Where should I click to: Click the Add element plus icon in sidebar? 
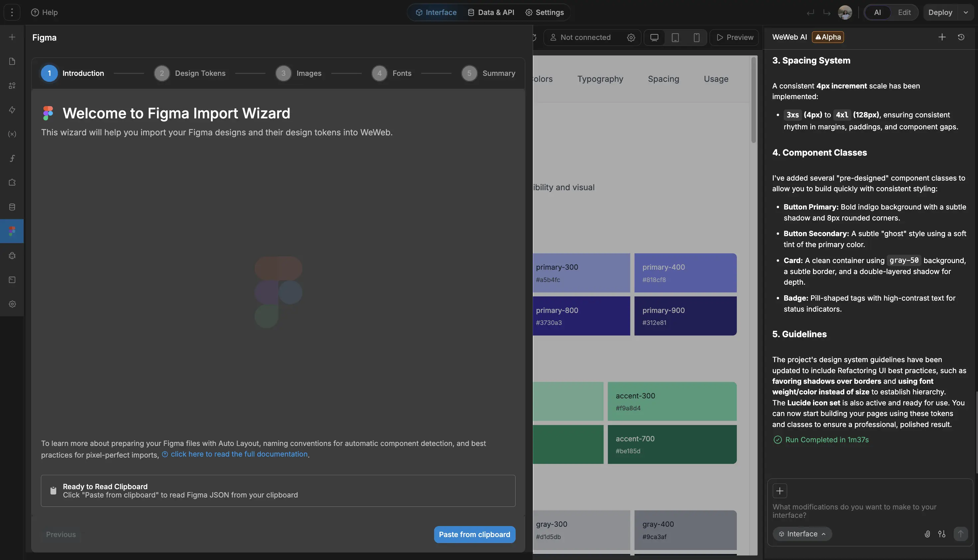tap(12, 37)
